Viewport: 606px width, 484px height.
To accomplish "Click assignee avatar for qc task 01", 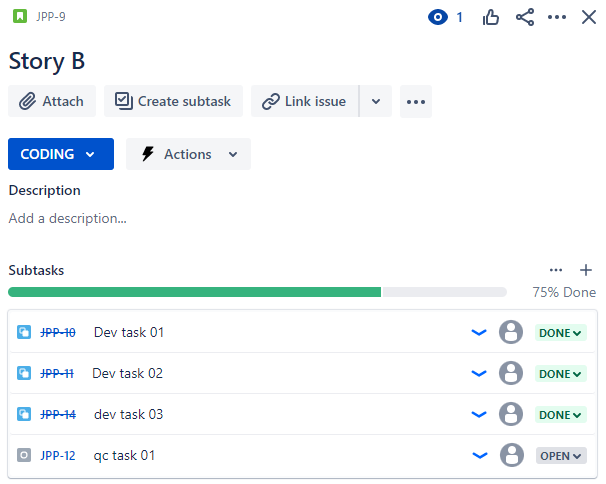I will pos(512,455).
